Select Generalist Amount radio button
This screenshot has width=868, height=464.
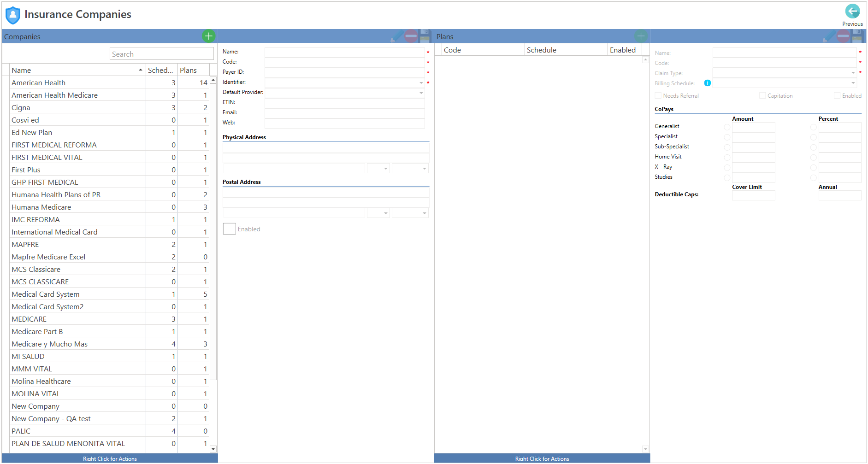(x=727, y=127)
